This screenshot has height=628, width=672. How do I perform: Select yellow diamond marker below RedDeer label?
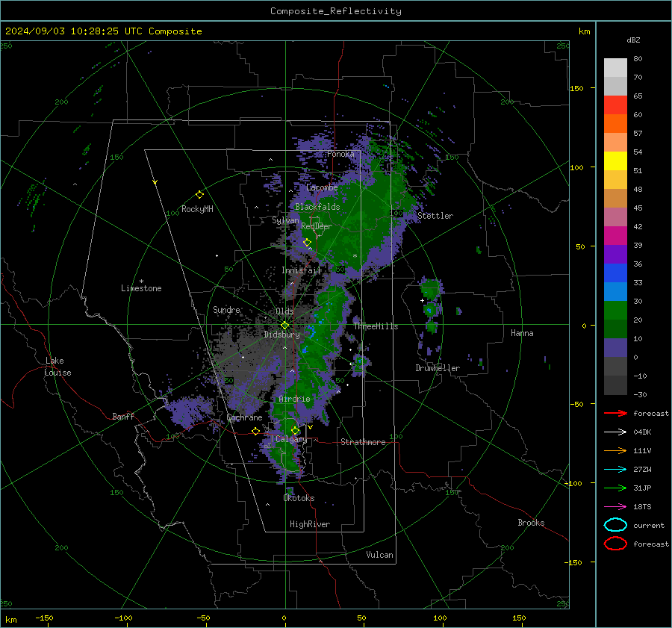tap(307, 243)
